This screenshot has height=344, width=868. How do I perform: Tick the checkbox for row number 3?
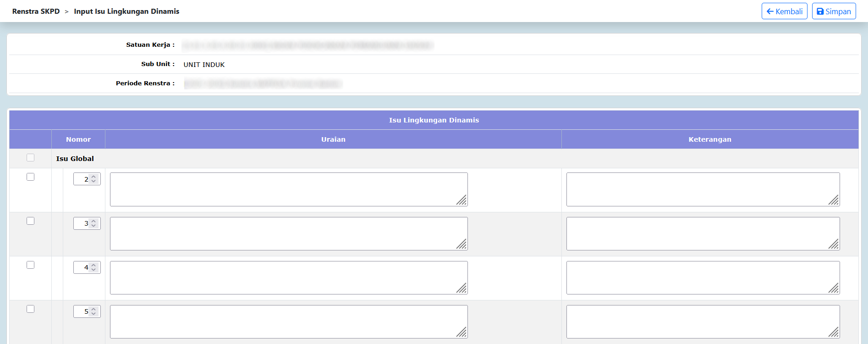pos(31,221)
